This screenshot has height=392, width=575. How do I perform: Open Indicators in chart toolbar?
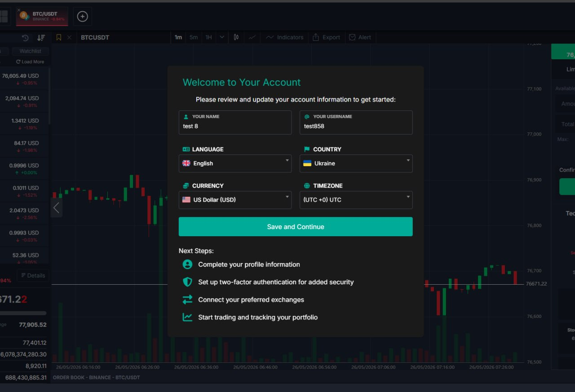tap(285, 37)
